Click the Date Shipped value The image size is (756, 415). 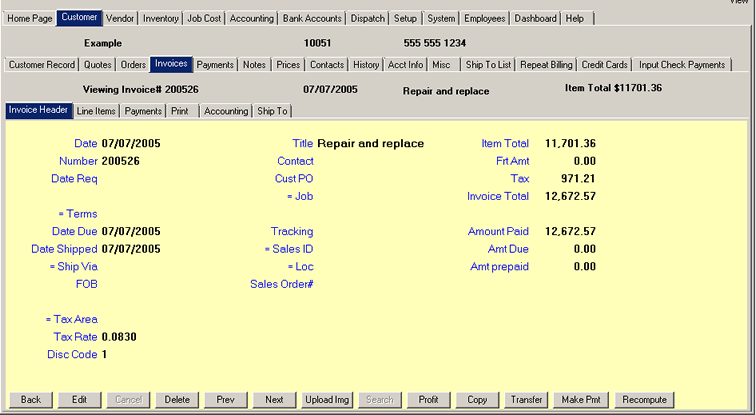pyautogui.click(x=131, y=249)
